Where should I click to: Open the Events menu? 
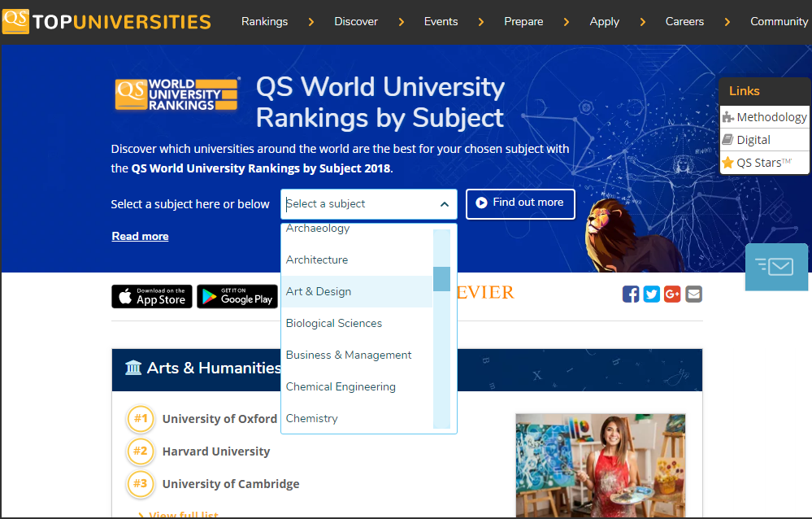coord(441,21)
